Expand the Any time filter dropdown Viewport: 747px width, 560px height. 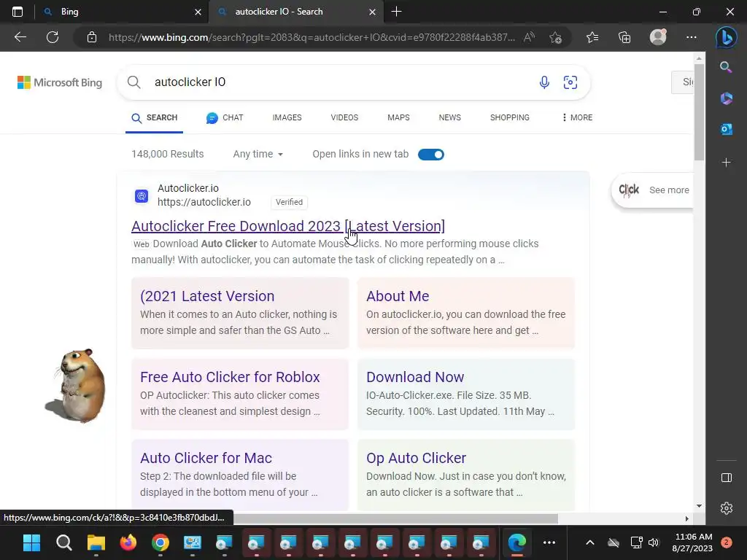(258, 155)
